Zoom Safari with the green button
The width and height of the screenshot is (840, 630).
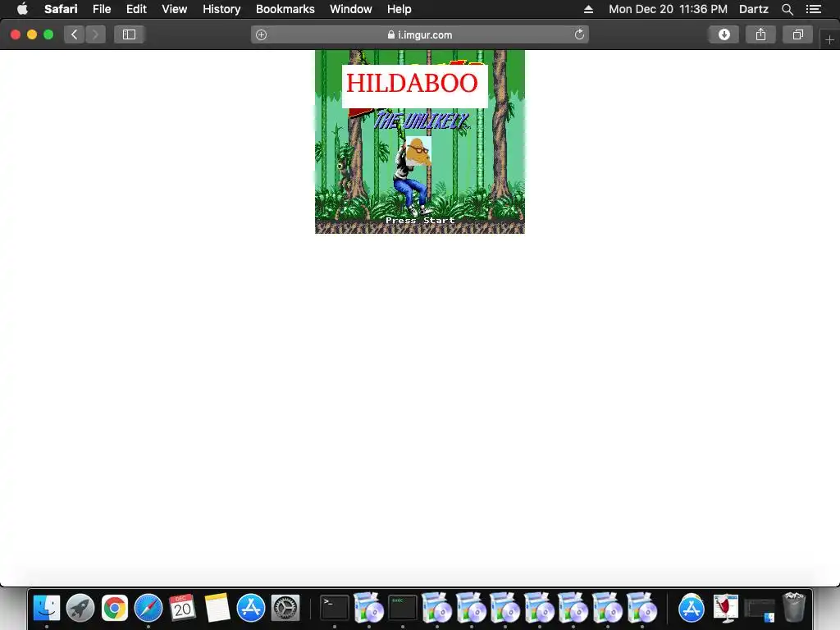click(48, 34)
